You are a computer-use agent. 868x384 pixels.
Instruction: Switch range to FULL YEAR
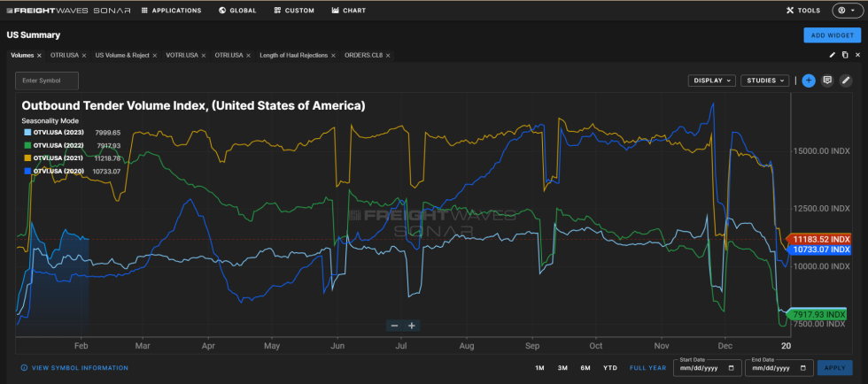tap(647, 368)
